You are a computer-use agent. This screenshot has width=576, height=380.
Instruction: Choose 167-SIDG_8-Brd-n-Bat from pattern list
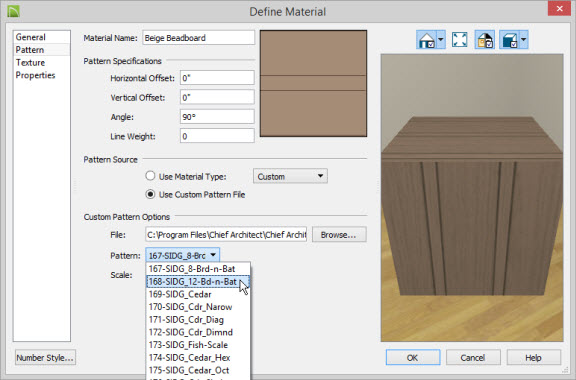(198, 269)
